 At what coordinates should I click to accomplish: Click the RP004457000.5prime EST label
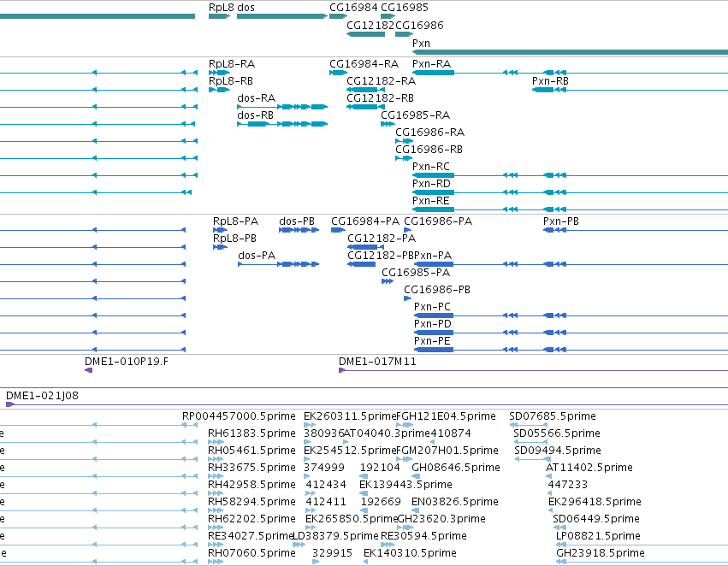(239, 416)
